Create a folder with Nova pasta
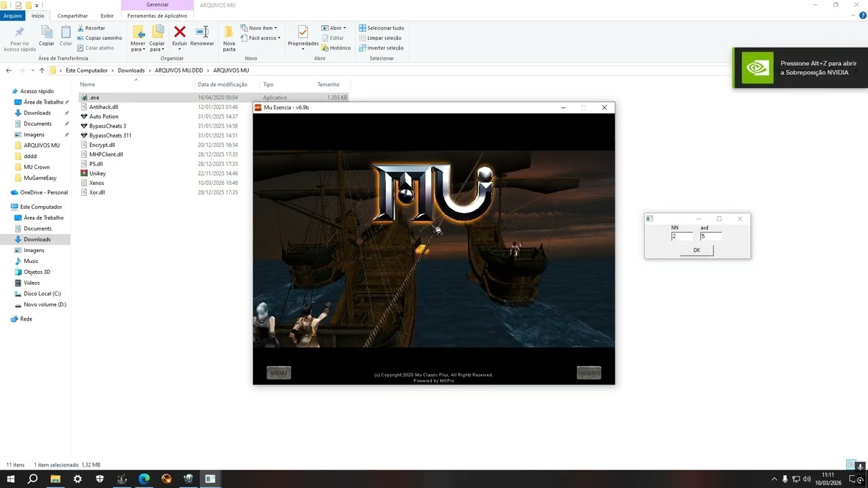Image resolution: width=868 pixels, height=488 pixels. point(229,38)
